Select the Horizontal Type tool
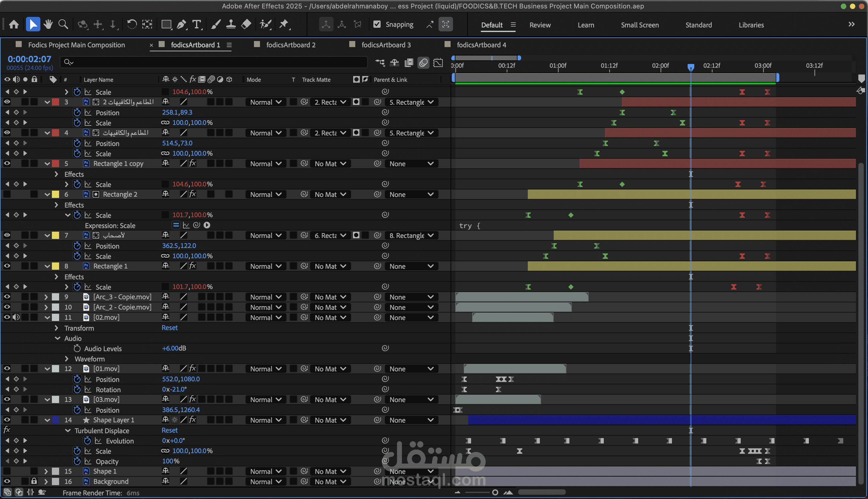The height and width of the screenshot is (499, 868). coord(197,24)
